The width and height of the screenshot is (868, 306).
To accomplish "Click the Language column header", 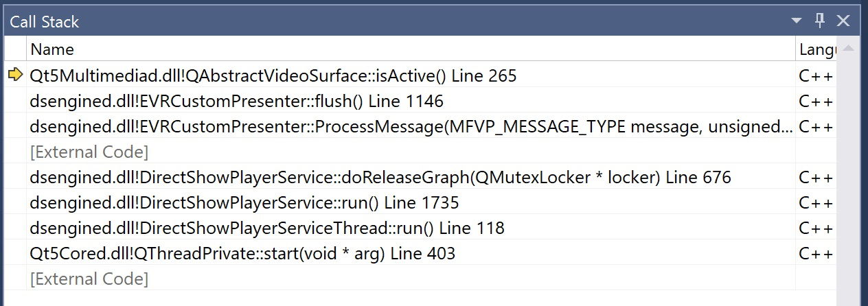I will click(x=817, y=49).
